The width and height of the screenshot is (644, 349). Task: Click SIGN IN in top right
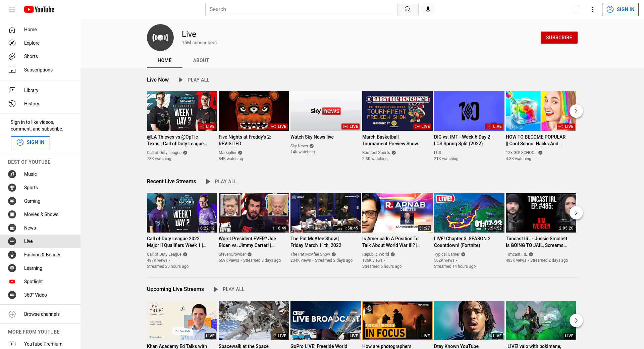pos(620,9)
